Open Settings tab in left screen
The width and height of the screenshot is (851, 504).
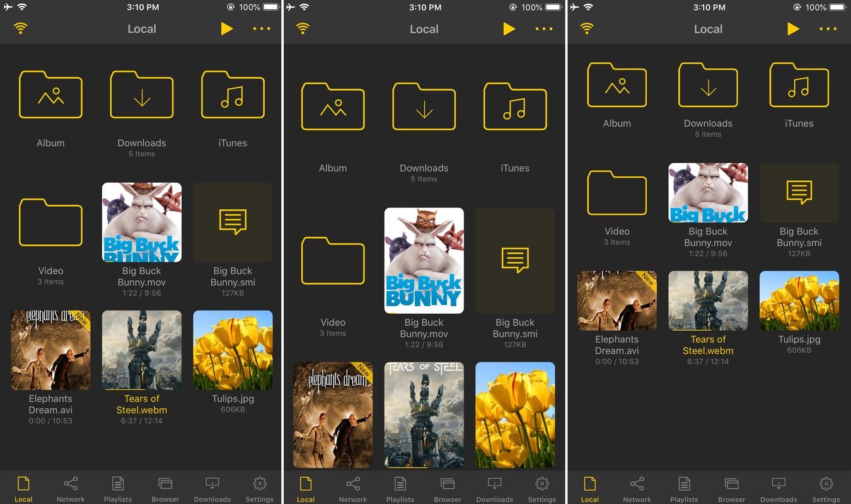(260, 489)
